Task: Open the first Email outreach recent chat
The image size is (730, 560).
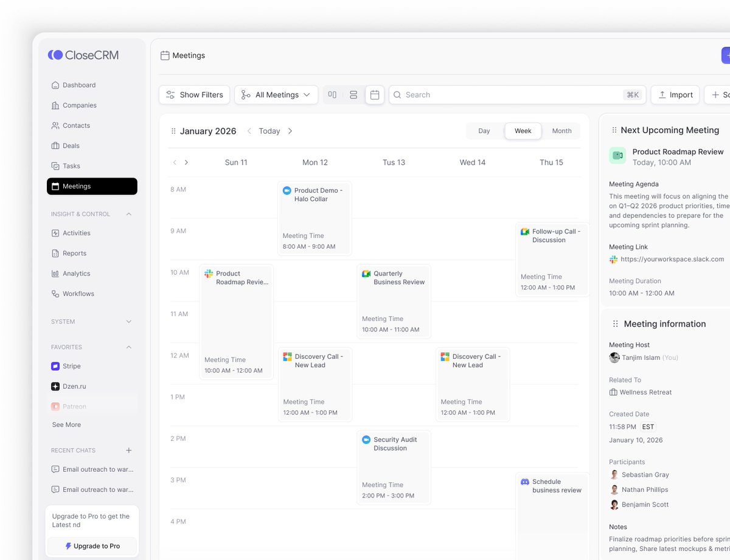Action: tap(92, 469)
